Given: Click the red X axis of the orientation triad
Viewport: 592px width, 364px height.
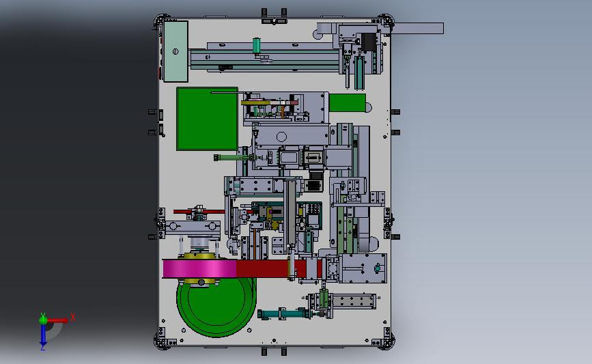Looking at the screenshot, I should point(58,320).
